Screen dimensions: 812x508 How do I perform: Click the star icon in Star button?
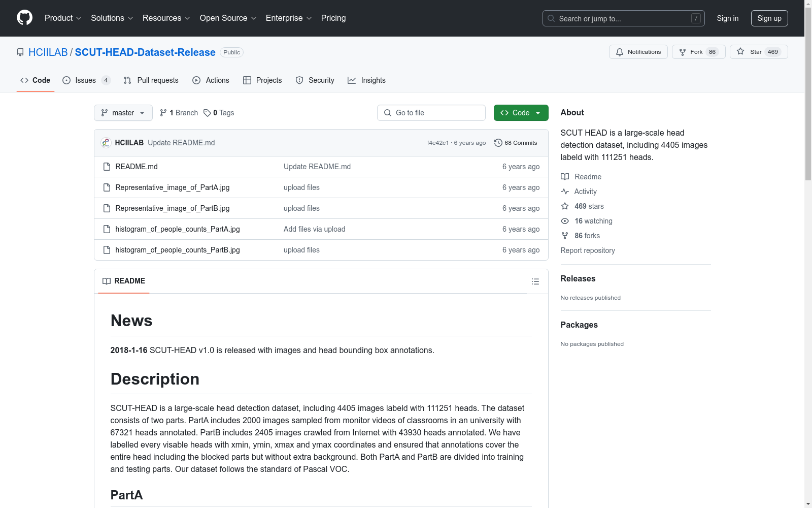point(740,51)
